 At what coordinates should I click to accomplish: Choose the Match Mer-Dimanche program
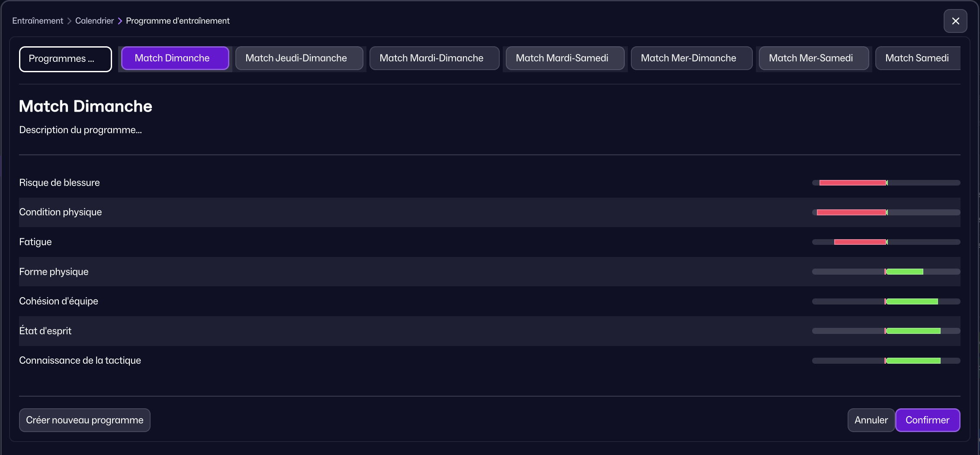pyautogui.click(x=691, y=58)
